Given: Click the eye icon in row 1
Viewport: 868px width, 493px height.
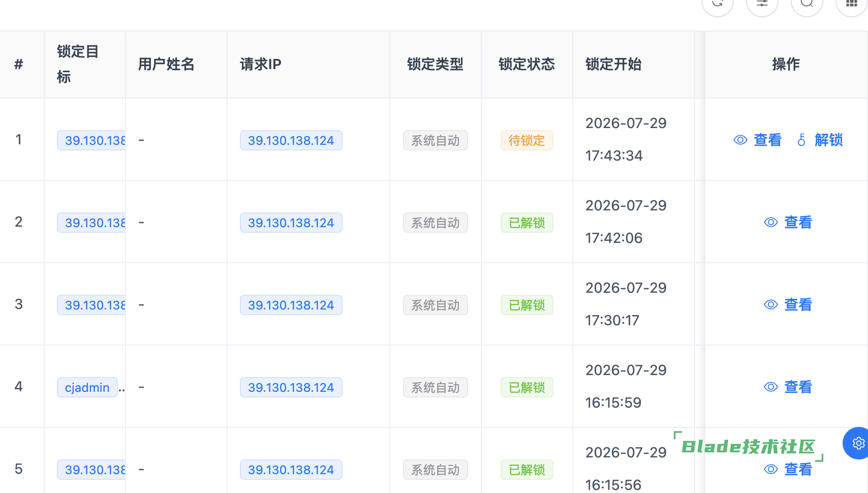Looking at the screenshot, I should pos(740,140).
